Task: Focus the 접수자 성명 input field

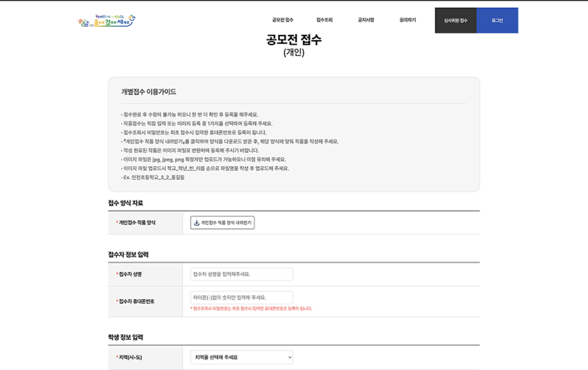Action: pyautogui.click(x=242, y=274)
